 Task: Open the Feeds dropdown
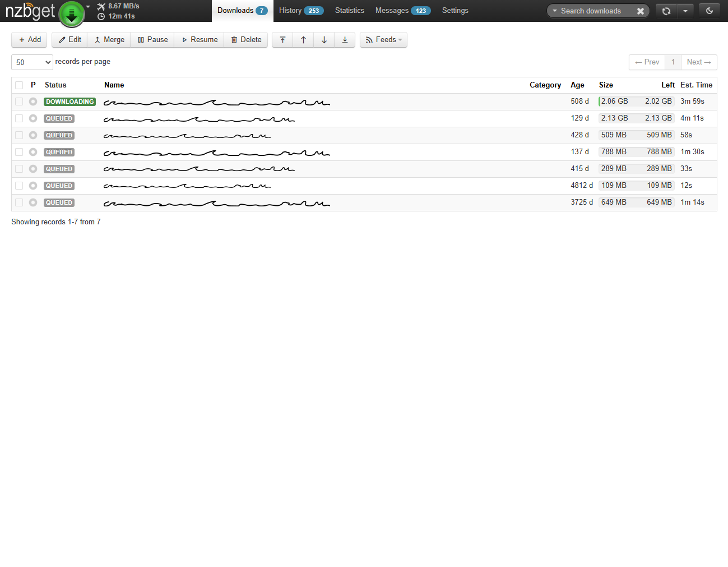383,40
